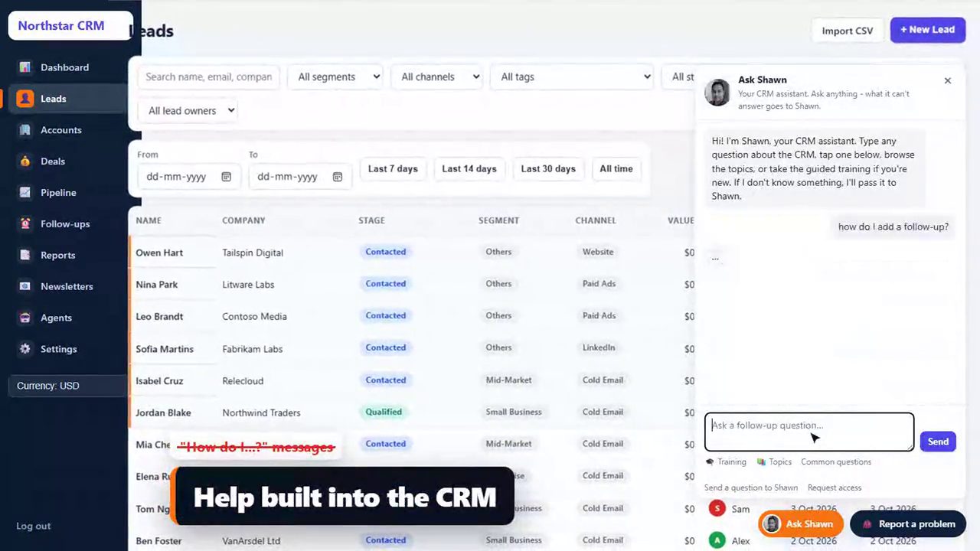Image resolution: width=980 pixels, height=551 pixels.
Task: Expand the All segments dropdown
Action: pos(335,77)
